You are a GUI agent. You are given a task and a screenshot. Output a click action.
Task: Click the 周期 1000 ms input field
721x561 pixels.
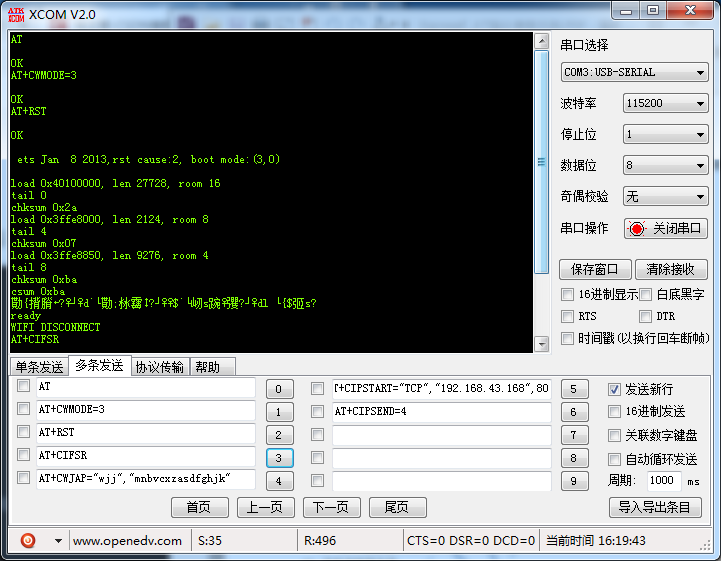click(x=664, y=481)
